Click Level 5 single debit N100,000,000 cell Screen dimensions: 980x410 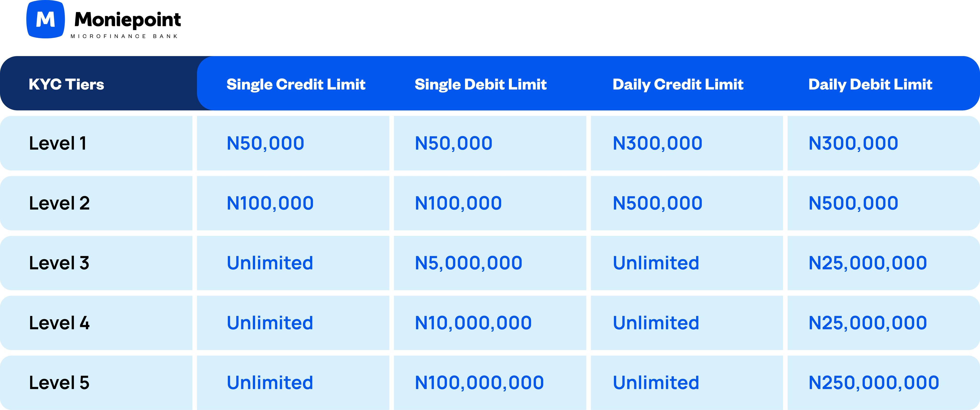[490, 383]
